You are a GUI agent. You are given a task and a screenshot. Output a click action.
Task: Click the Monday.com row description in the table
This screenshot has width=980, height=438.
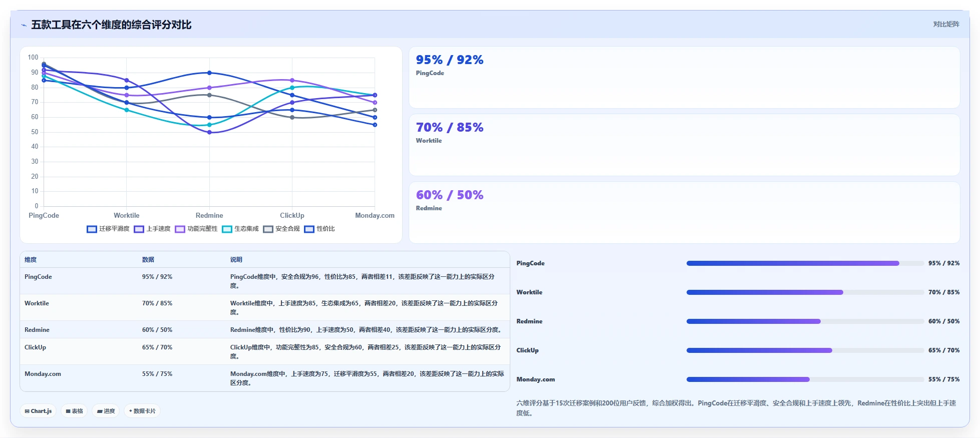[367, 378]
